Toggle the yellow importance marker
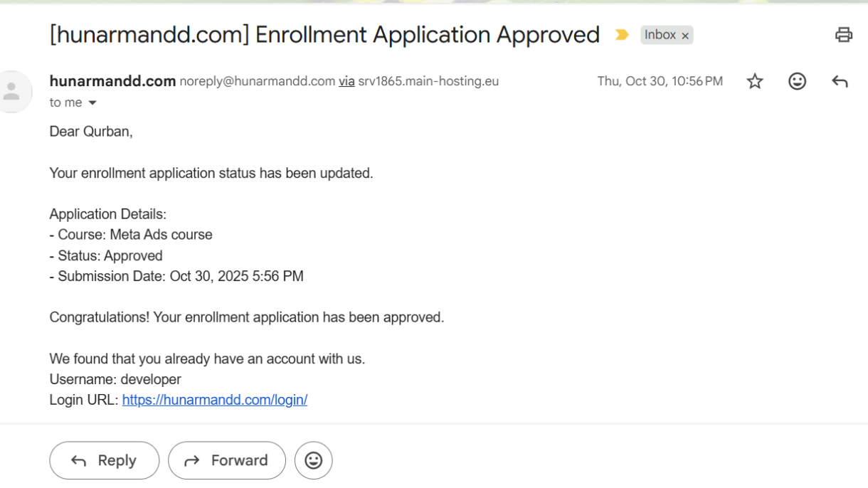The image size is (868, 488). click(x=623, y=35)
